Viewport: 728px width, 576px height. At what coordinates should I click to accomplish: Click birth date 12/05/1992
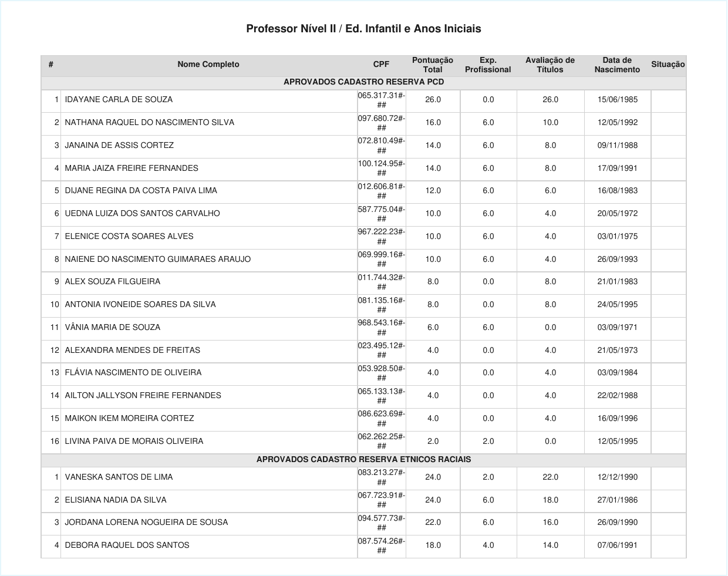pos(617,123)
